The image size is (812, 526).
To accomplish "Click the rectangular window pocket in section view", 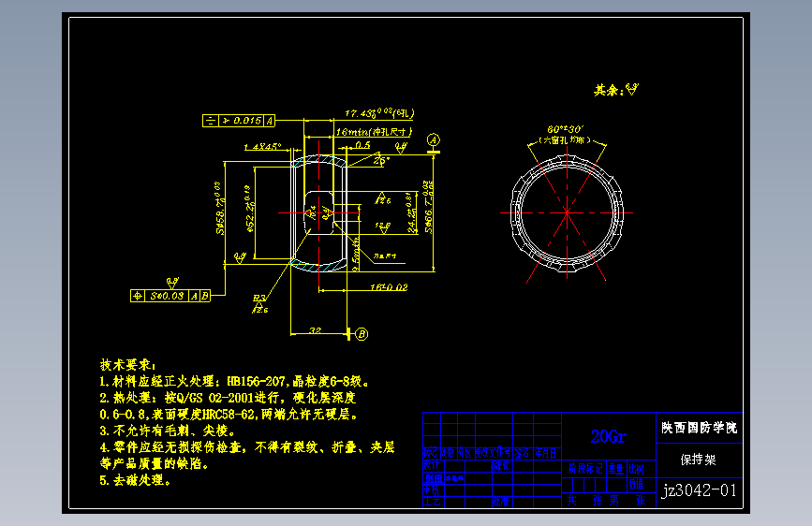I will click(319, 212).
